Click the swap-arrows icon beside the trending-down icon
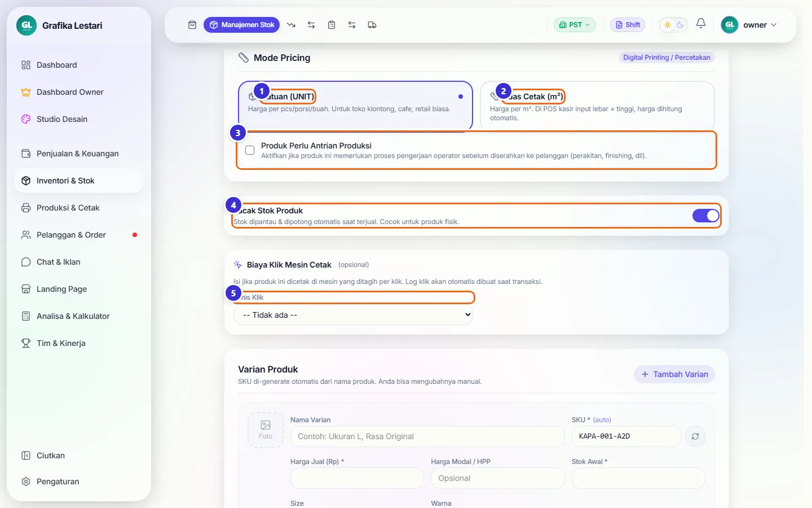The width and height of the screenshot is (812, 508). pos(311,25)
